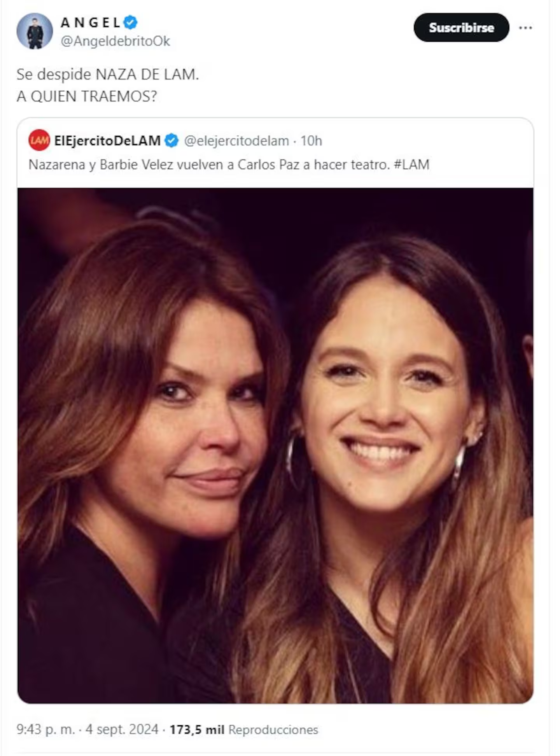560x756 pixels.
Task: Click the quoted tweet text about Carlos Paz
Action: point(210,165)
